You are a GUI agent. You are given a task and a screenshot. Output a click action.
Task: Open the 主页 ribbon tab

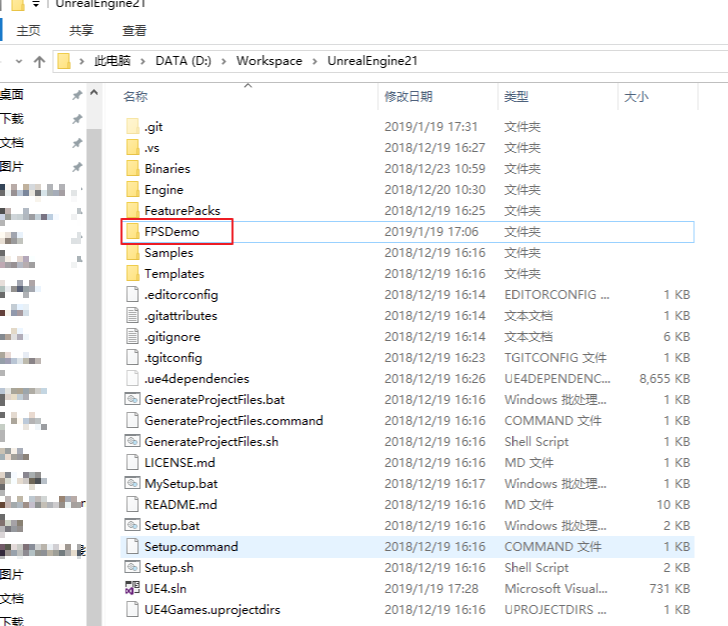click(29, 31)
